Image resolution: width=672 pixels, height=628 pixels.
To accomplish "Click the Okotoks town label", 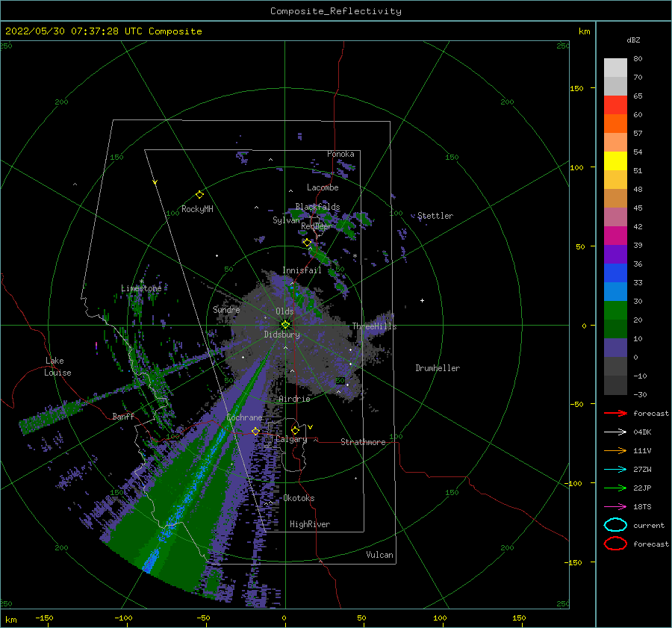I will (x=299, y=498).
